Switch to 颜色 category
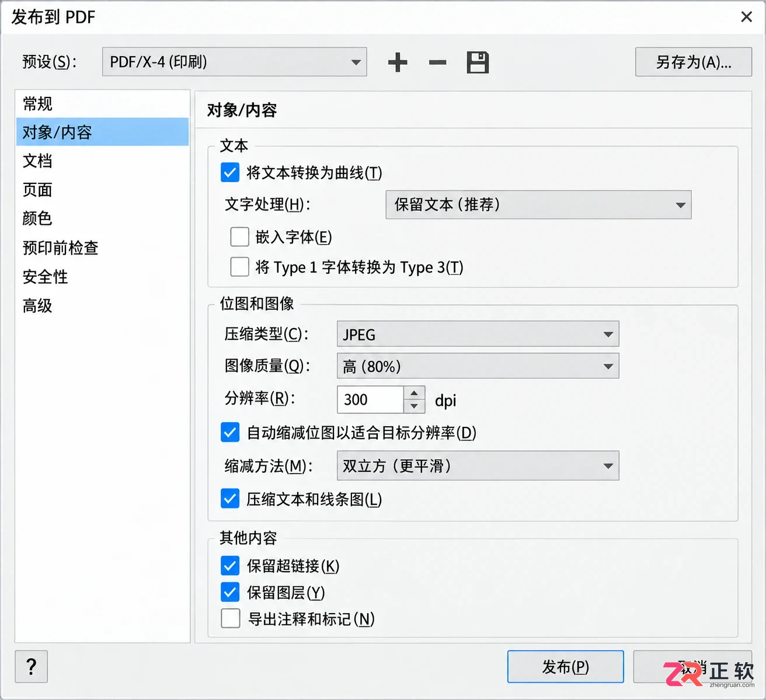 click(102, 218)
